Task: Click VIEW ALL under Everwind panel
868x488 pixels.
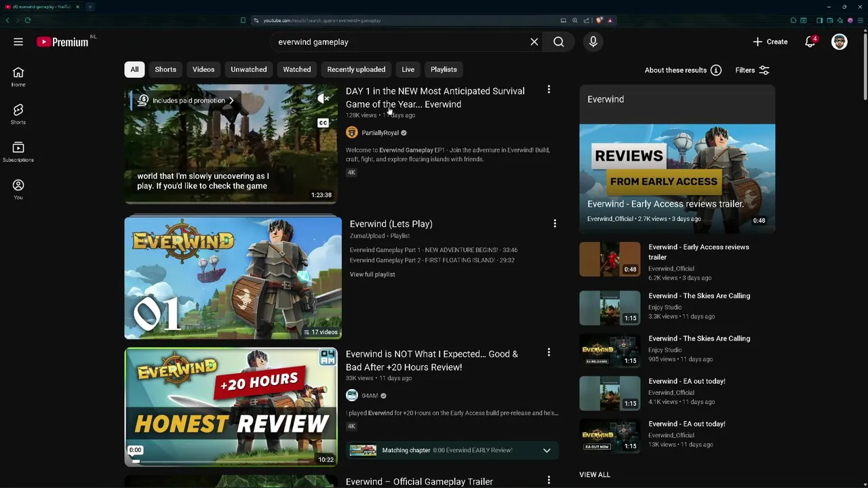Action: [x=595, y=474]
